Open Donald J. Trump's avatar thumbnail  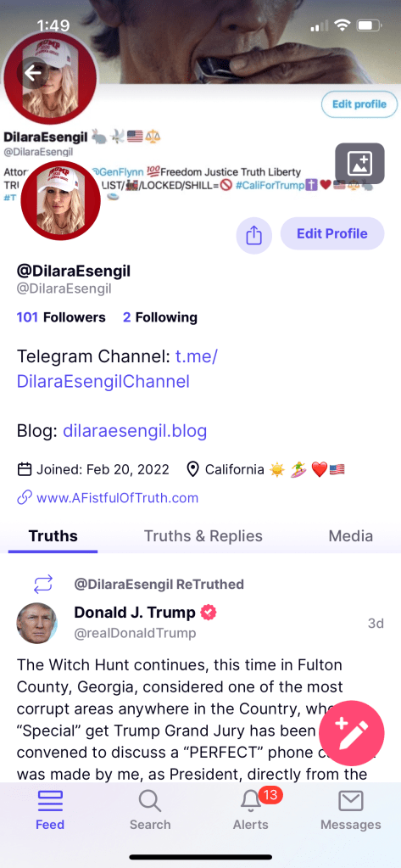(37, 623)
